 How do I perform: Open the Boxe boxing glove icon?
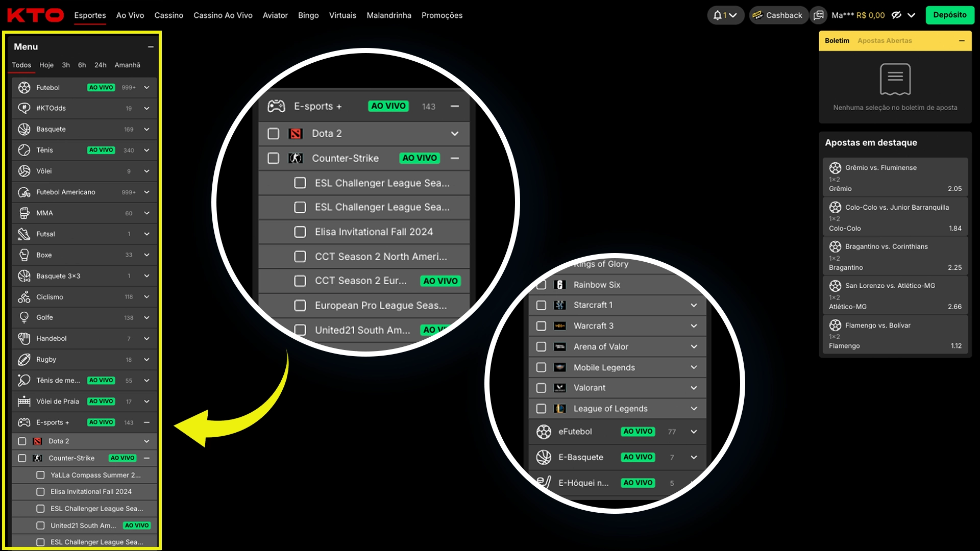(24, 255)
